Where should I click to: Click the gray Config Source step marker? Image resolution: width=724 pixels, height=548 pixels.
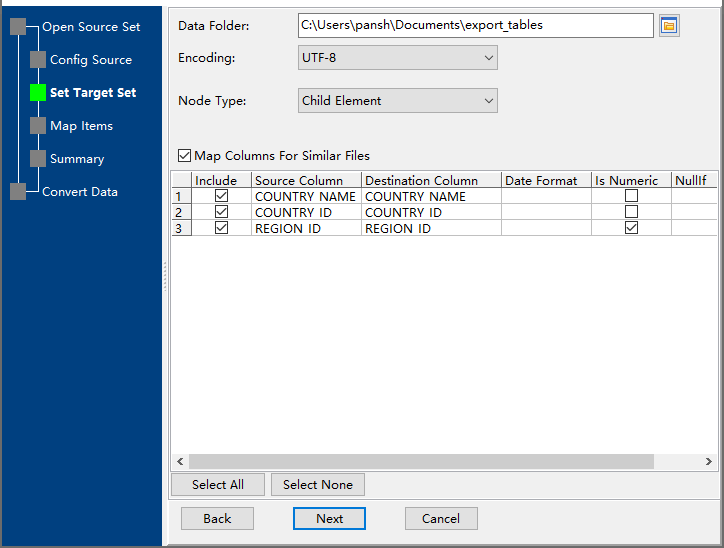click(38, 60)
